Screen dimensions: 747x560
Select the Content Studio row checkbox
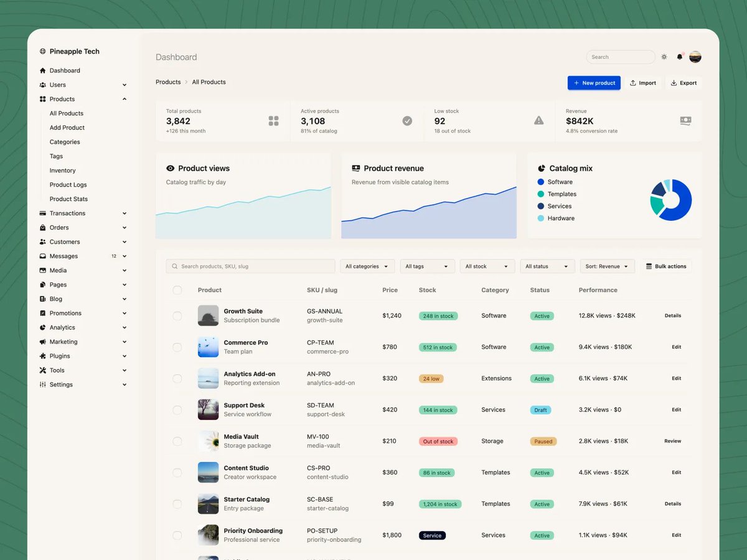pyautogui.click(x=177, y=473)
